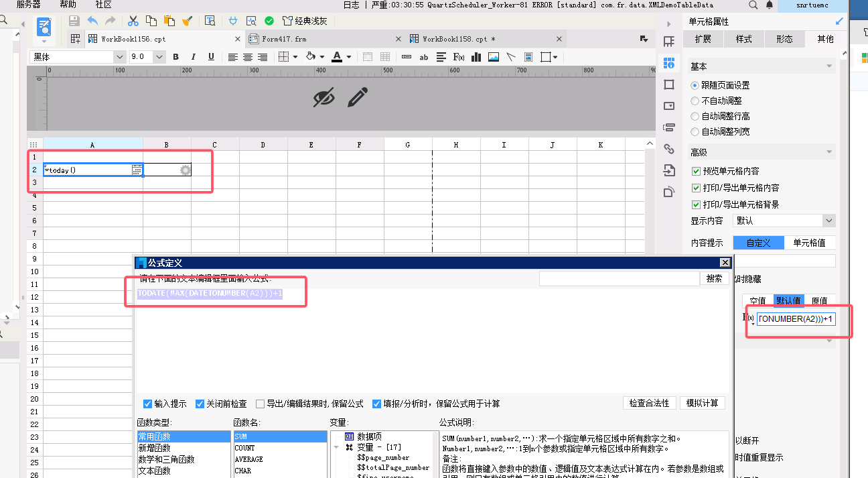
Task: Click the gear icon in cell B2
Action: click(x=186, y=170)
